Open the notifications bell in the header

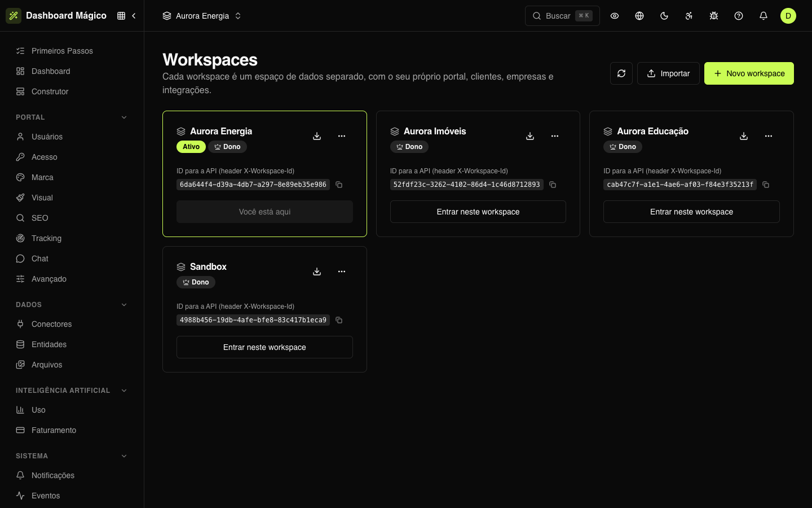tap(764, 16)
